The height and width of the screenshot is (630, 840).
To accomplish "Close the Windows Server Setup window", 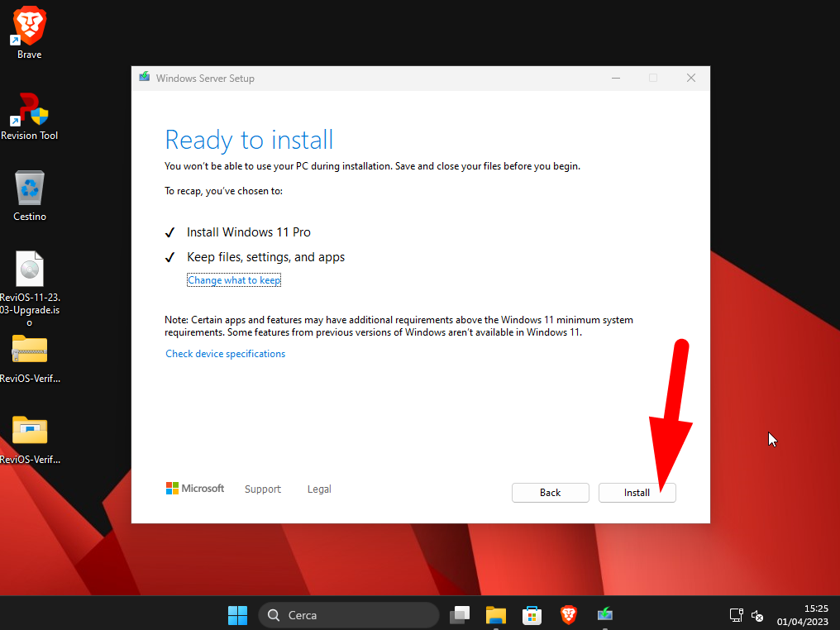I will tap(691, 79).
